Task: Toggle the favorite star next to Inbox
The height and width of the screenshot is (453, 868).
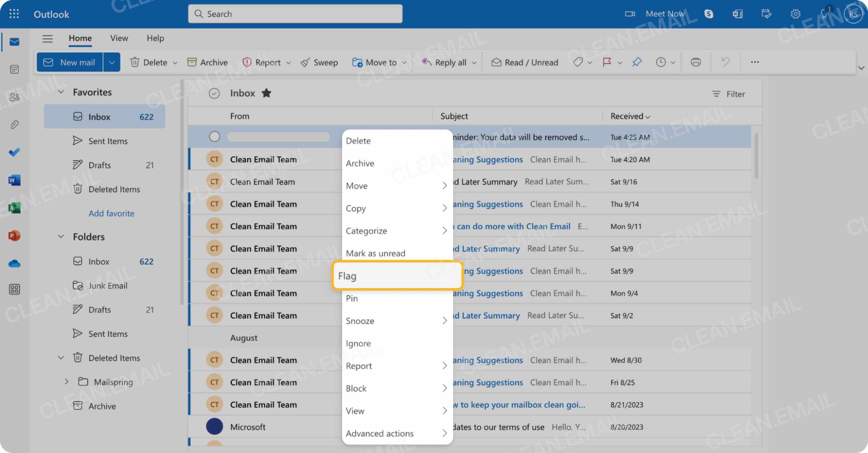Action: [266, 93]
